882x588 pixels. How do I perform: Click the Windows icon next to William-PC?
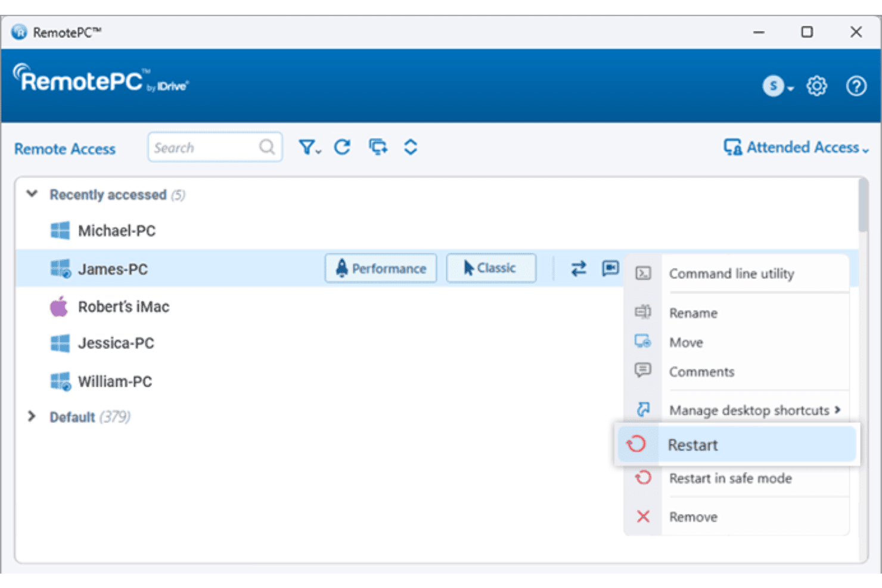coord(61,381)
